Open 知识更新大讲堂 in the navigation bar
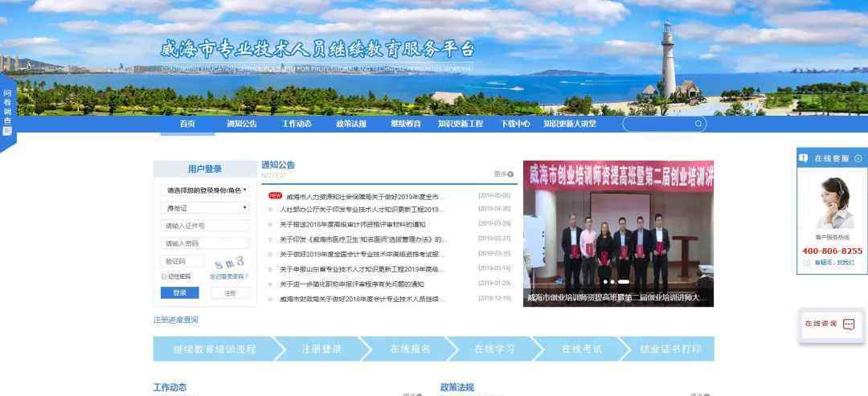868x396 pixels. (570, 124)
